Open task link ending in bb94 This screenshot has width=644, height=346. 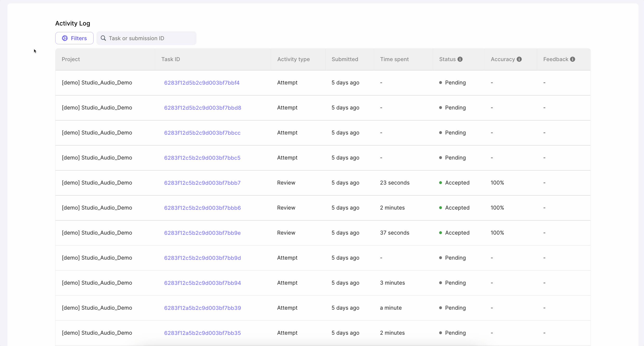click(202, 283)
